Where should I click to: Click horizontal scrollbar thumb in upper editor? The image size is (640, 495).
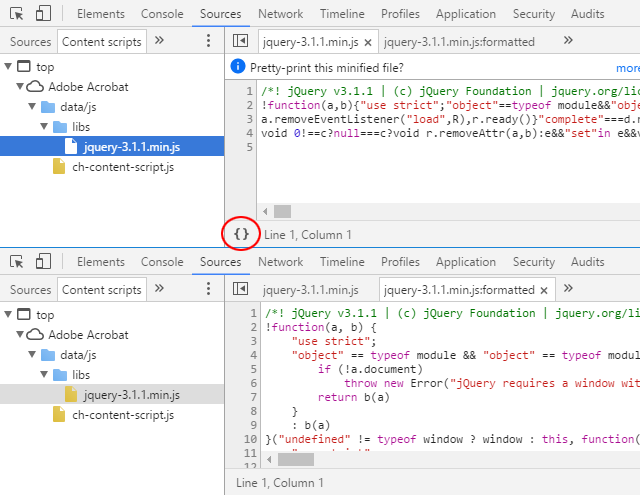[x=282, y=211]
